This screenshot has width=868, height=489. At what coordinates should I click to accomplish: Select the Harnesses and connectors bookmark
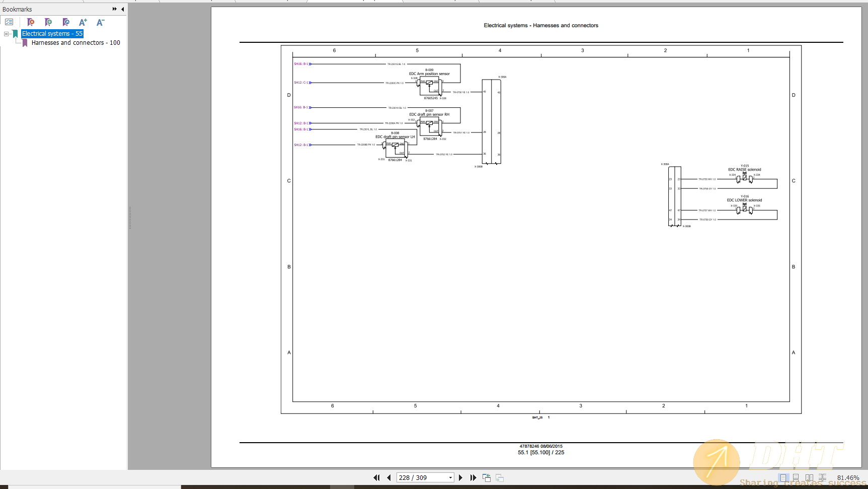(76, 43)
